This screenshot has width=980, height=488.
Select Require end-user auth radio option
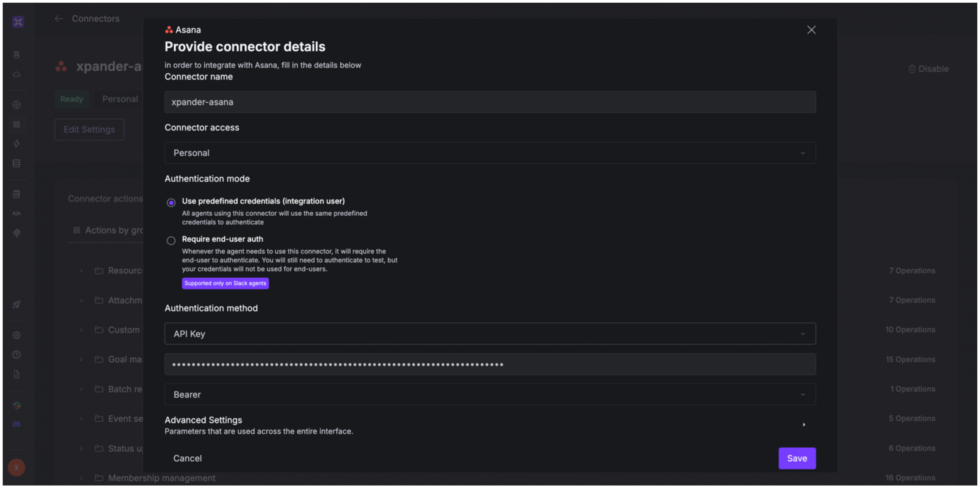pos(171,241)
